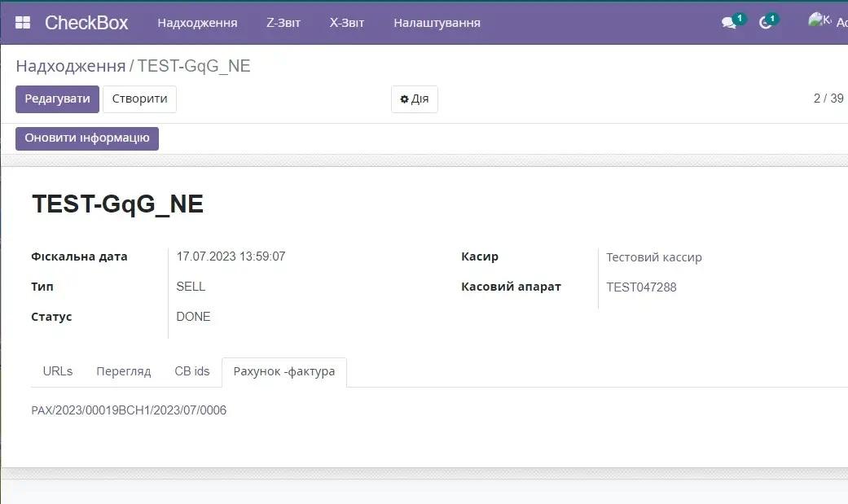Image resolution: width=848 pixels, height=504 pixels.
Task: Switch to the URLs tab
Action: (58, 371)
